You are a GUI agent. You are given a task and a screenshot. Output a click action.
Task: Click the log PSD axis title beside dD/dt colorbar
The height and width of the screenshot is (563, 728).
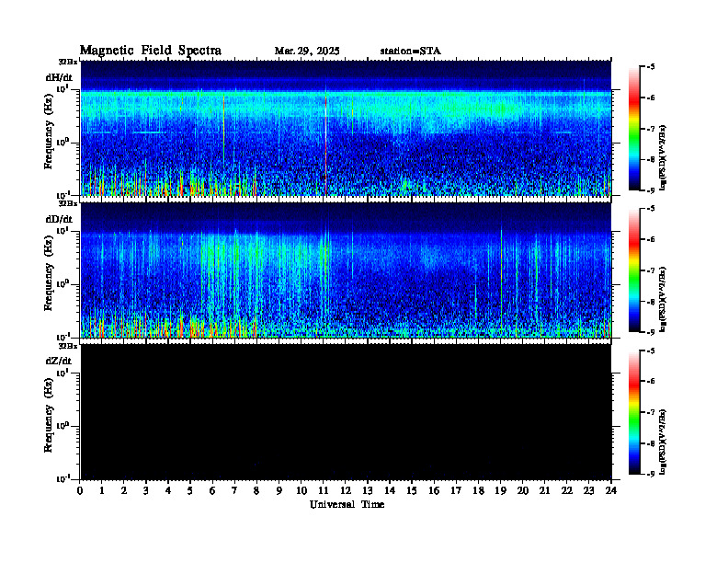(x=664, y=299)
